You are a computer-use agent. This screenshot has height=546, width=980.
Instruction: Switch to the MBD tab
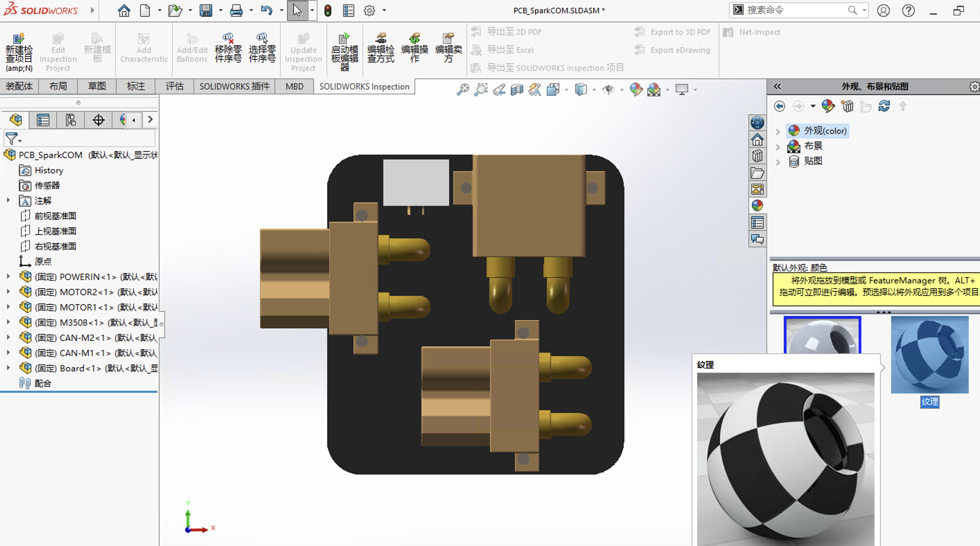[295, 87]
